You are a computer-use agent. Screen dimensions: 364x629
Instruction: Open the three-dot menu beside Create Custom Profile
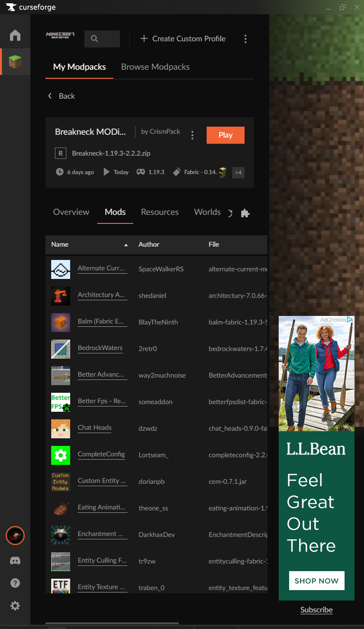pyautogui.click(x=245, y=39)
